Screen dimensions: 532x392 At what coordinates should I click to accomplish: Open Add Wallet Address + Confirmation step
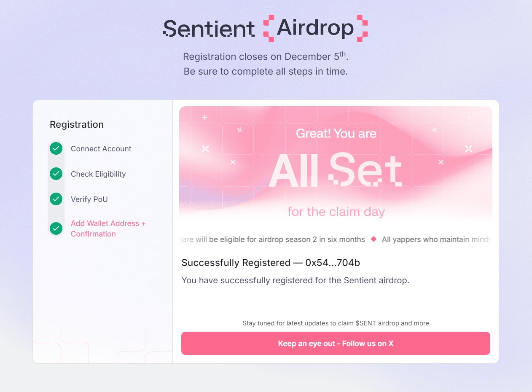tap(108, 228)
